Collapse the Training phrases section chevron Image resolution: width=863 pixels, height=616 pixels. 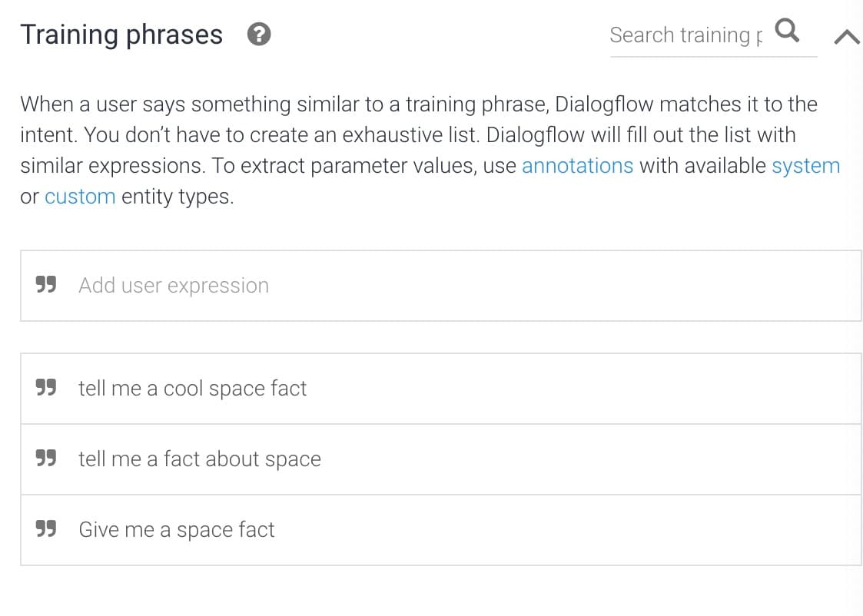(847, 37)
